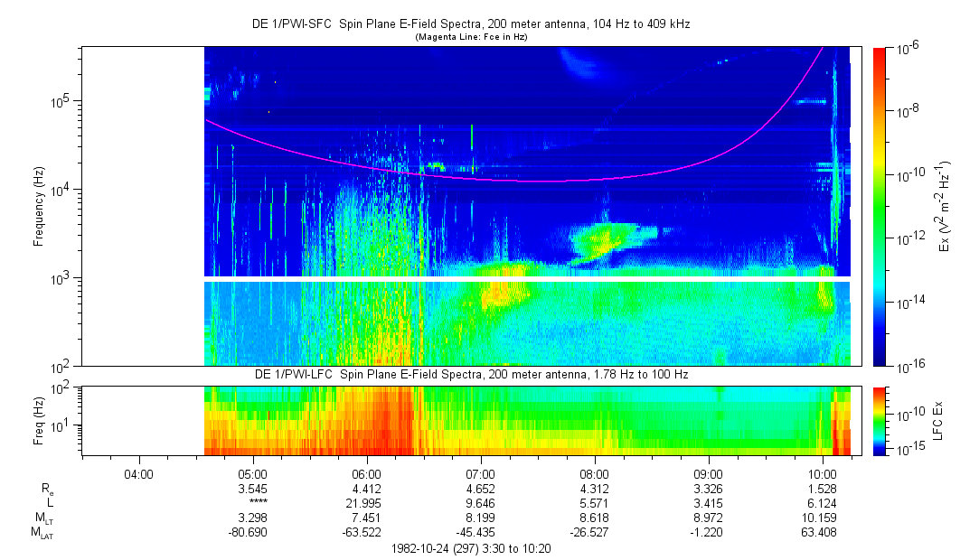Click the "LFC Ex" color bar label

(x=937, y=421)
